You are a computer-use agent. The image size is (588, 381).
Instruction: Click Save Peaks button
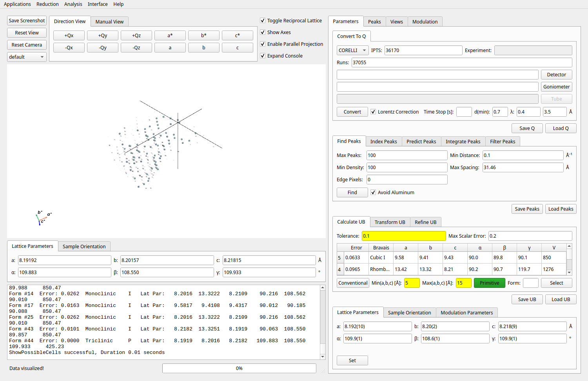(x=527, y=209)
